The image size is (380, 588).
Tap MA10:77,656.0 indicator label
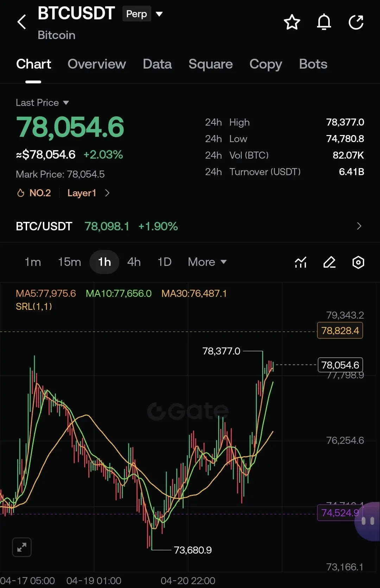pos(119,293)
